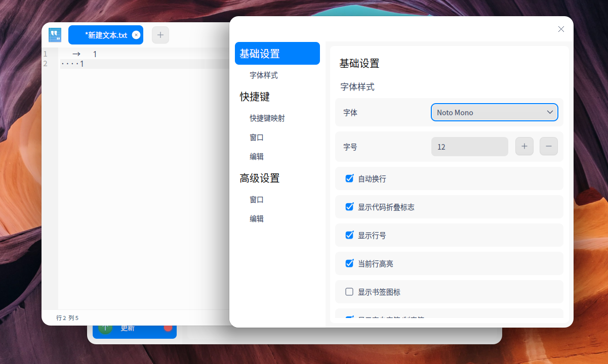This screenshot has width=608, height=364.
Task: Enable the 显示书签图标 checkbox
Action: click(x=349, y=292)
